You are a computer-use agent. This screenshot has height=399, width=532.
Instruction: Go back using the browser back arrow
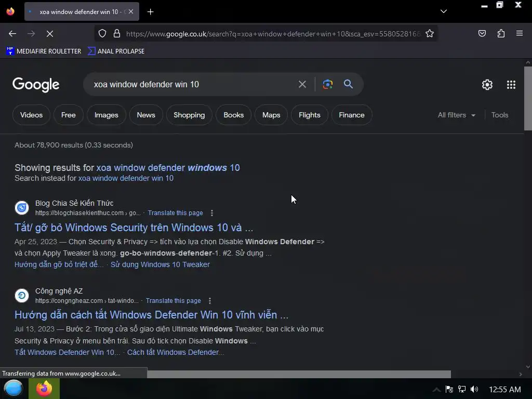[12, 34]
